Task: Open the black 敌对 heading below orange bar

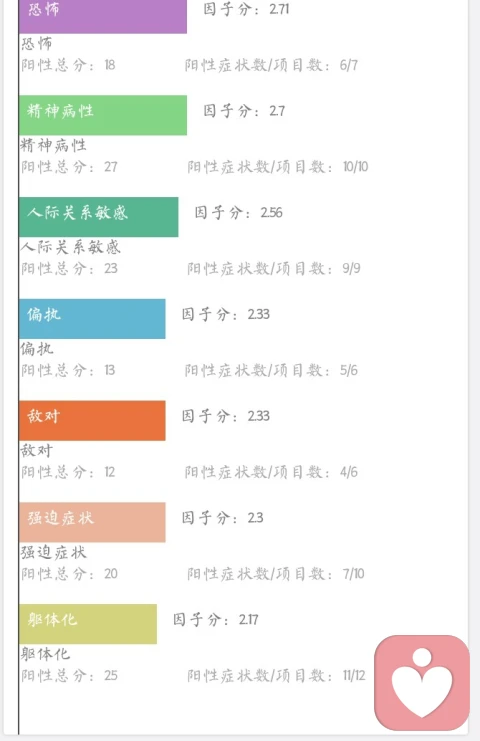Action: coord(36,450)
